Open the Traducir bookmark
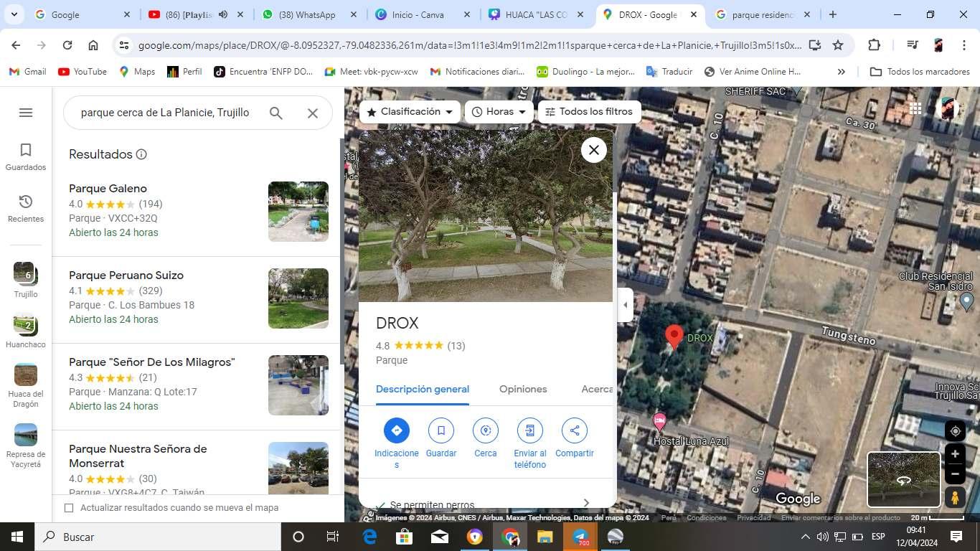This screenshot has width=980, height=551. [669, 72]
